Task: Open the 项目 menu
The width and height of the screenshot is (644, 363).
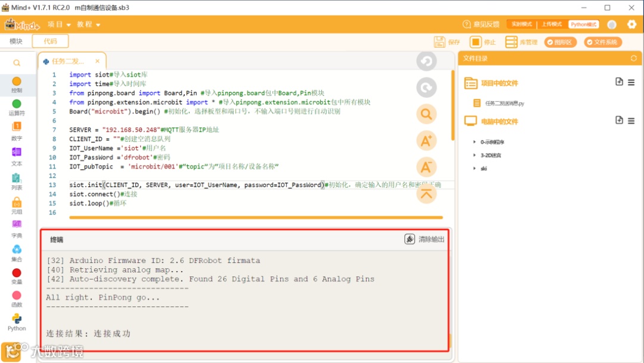Action: click(x=58, y=24)
